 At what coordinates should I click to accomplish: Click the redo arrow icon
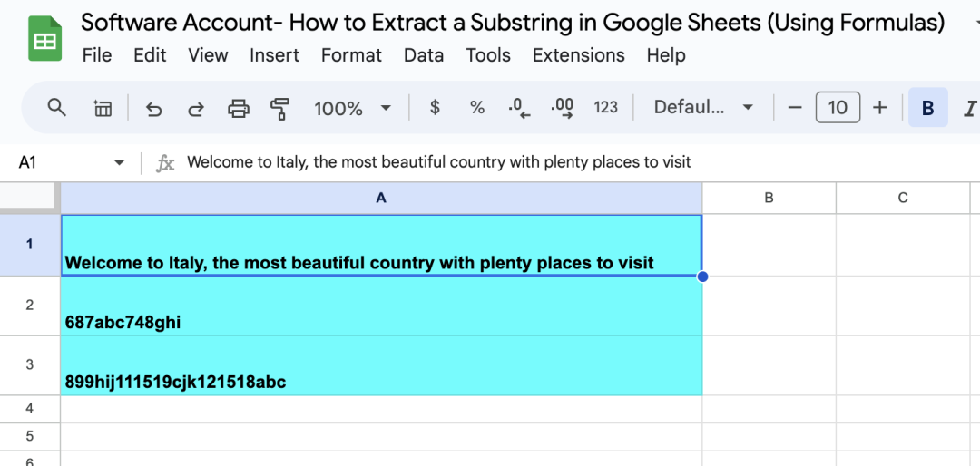click(x=196, y=109)
